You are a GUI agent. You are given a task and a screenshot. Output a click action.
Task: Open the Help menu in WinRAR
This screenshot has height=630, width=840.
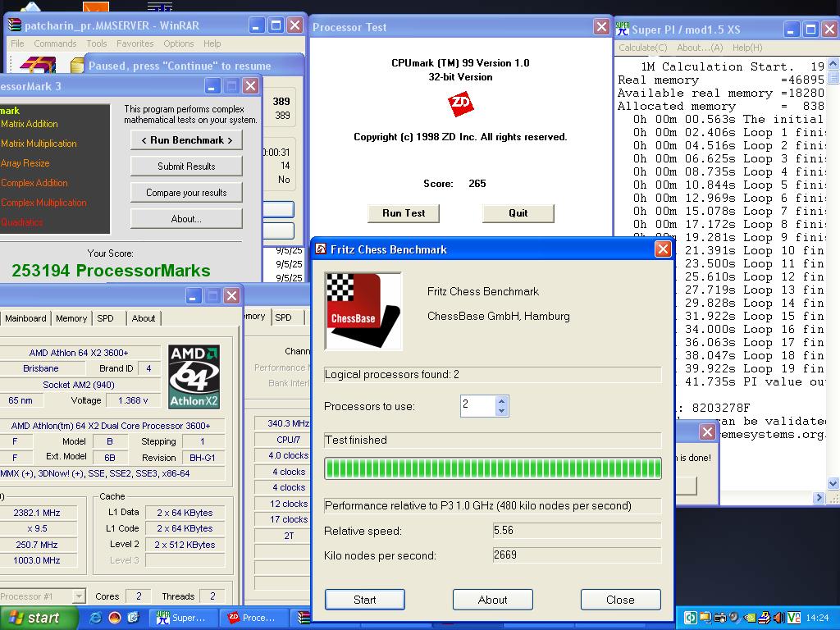click(x=212, y=43)
